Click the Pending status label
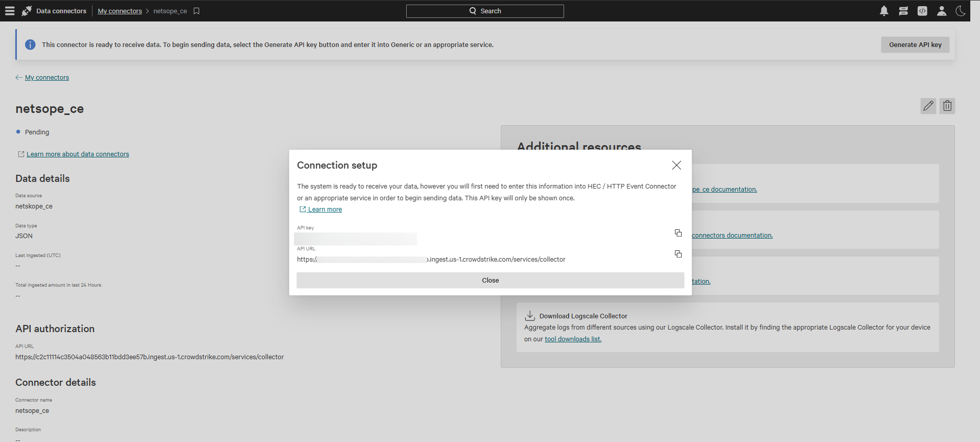 [x=37, y=132]
